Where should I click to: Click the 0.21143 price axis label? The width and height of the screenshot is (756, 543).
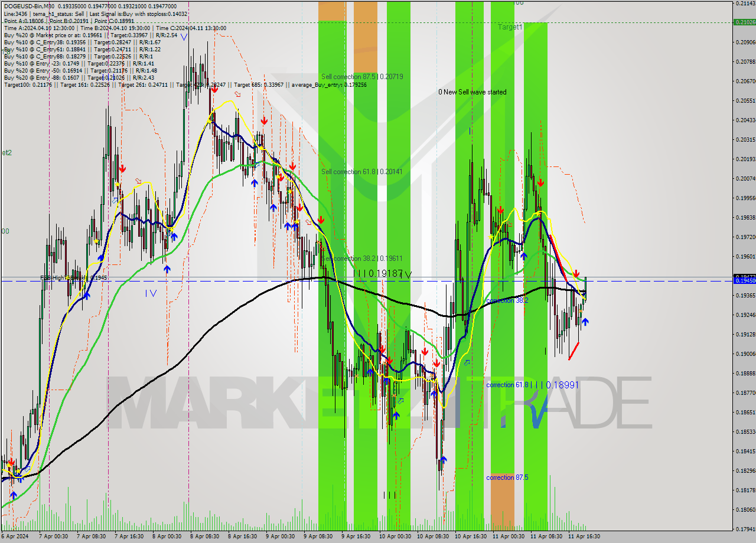point(745,4)
